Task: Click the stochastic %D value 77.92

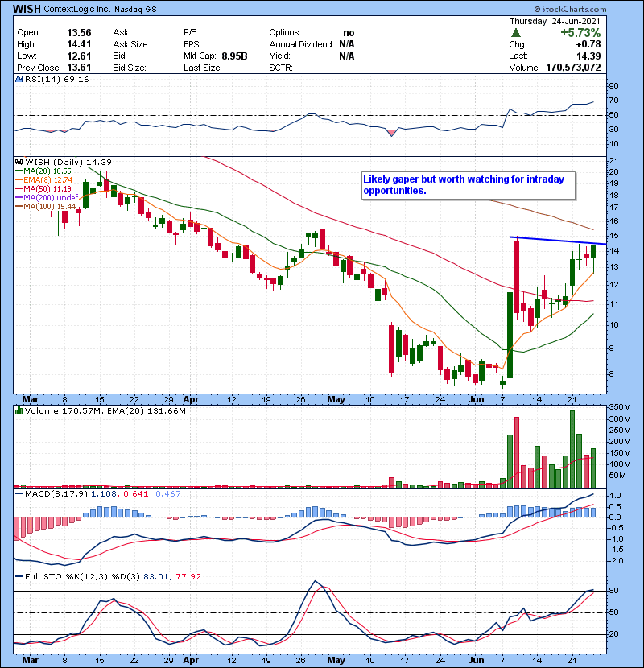Action: pos(188,577)
